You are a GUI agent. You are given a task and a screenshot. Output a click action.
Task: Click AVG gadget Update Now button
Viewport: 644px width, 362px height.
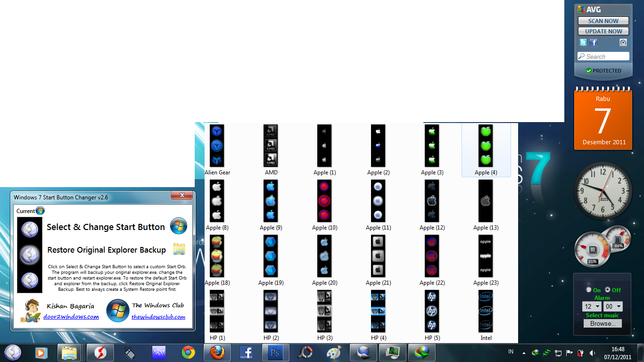[603, 31]
